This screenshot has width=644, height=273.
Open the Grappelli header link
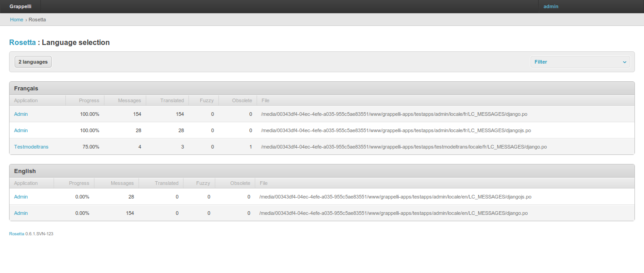pos(20,6)
